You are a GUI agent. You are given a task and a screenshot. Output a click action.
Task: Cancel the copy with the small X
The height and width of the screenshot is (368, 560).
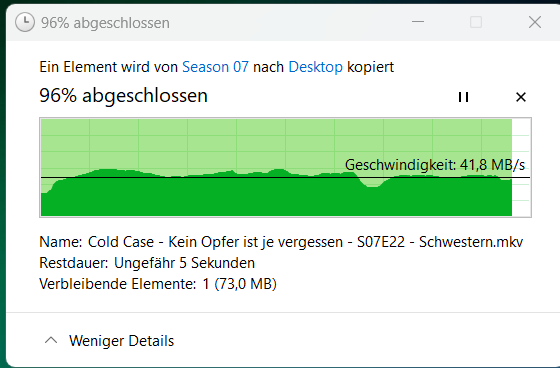click(521, 97)
